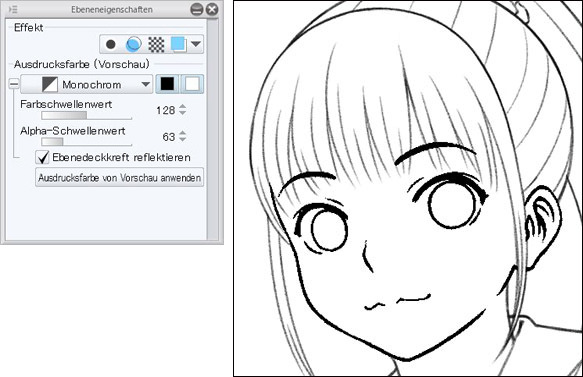583x377 pixels.
Task: Decrease Alpha-Schwellenwert value with down arrow
Action: [x=183, y=139]
